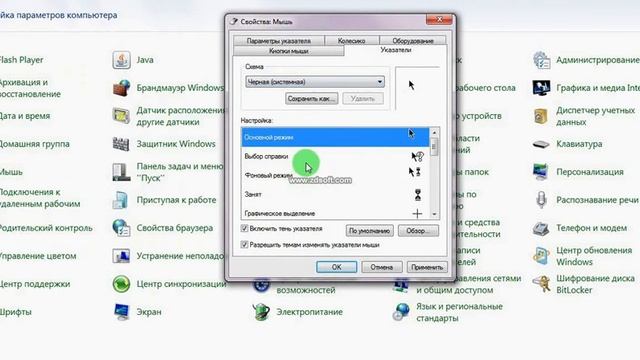Click the taskbar and Start menu panel icon
The height and width of the screenshot is (360, 640).
121,172
